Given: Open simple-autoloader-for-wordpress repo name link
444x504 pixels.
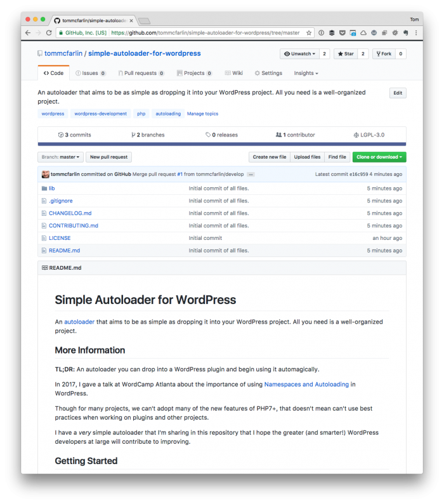Looking at the screenshot, I should [145, 53].
